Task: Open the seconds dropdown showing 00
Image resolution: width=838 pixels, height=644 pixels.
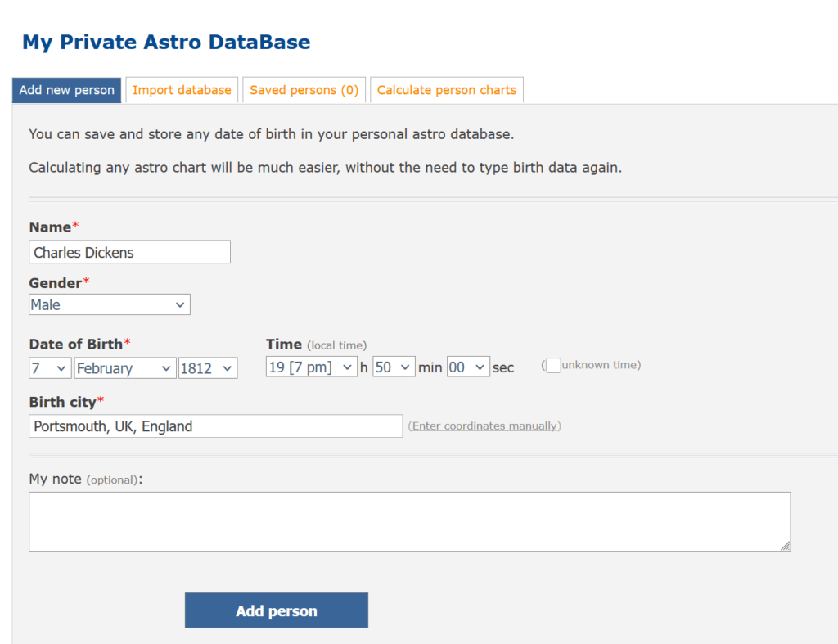Action: (x=468, y=367)
